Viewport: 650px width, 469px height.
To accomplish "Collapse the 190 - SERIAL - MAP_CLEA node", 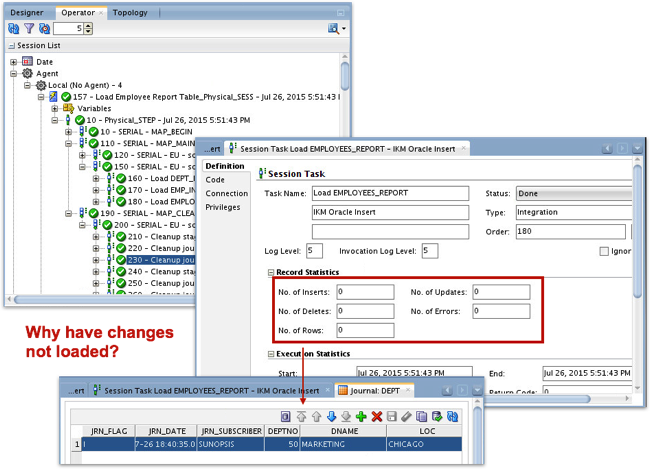I will (68, 213).
